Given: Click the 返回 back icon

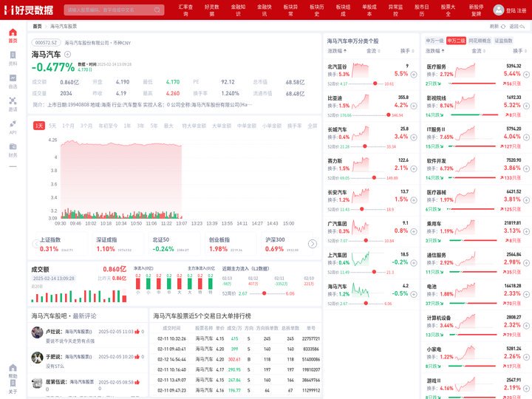Looking at the screenshot, I should click(522, 26).
